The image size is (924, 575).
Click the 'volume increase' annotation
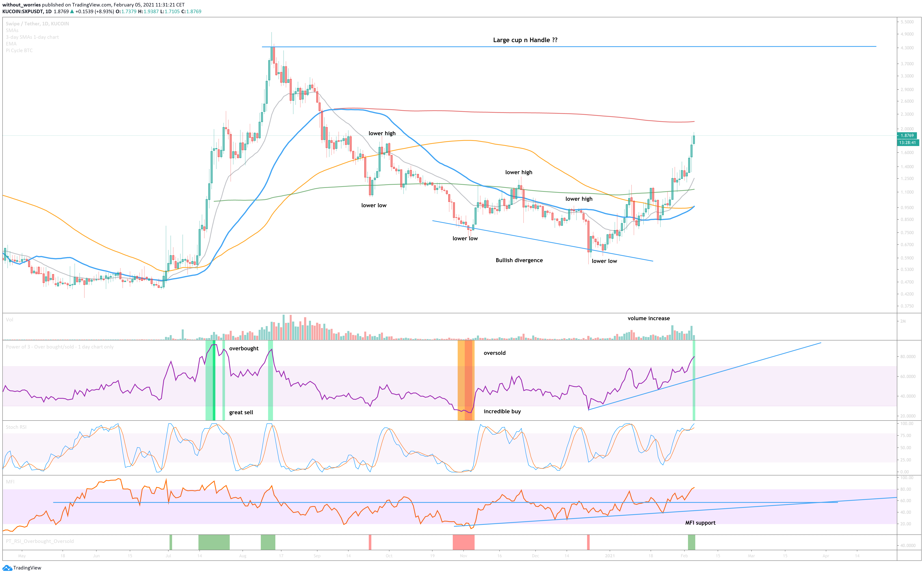pyautogui.click(x=649, y=318)
